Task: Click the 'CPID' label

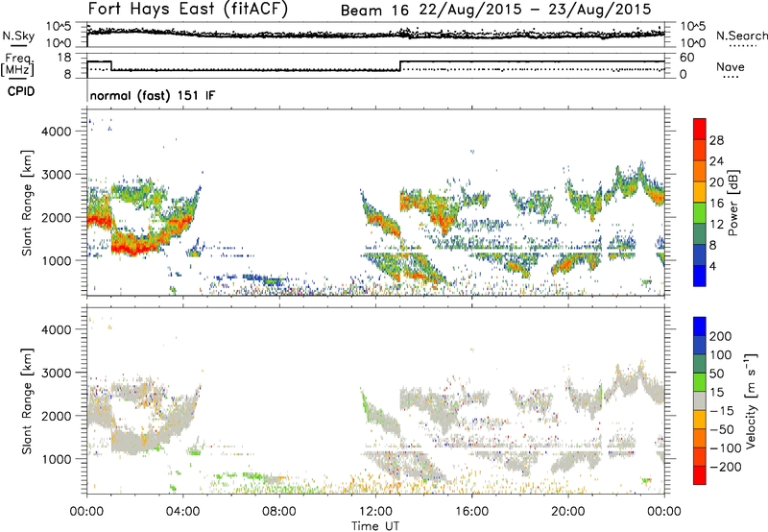Action: tap(21, 91)
